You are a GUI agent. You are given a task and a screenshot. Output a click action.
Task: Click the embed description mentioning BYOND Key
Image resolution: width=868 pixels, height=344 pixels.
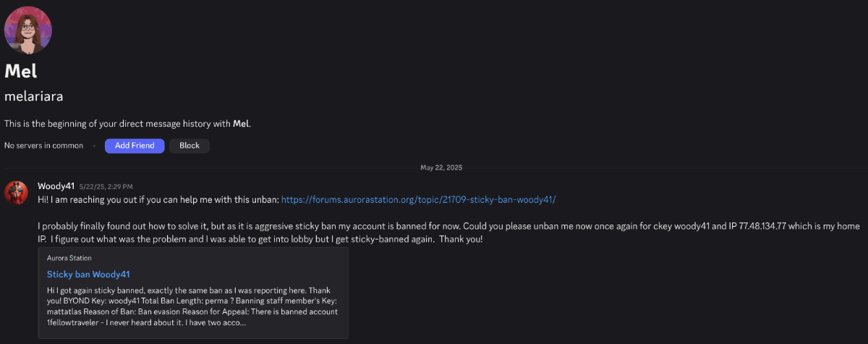point(192,306)
